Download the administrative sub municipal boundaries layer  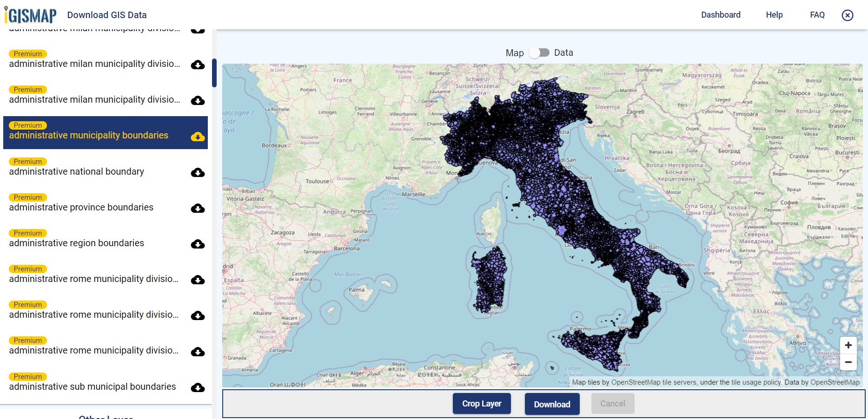point(198,387)
